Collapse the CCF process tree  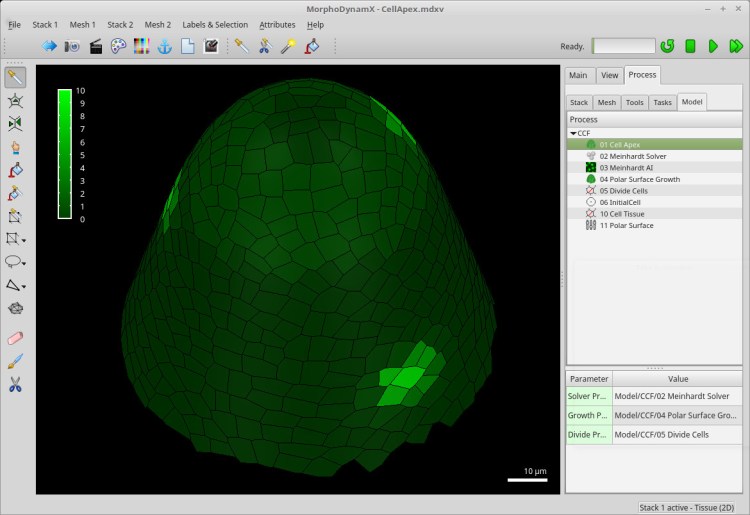[573, 133]
